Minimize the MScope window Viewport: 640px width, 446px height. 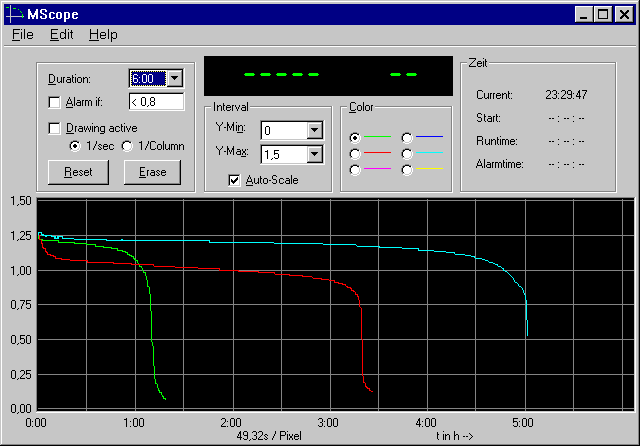[583, 14]
